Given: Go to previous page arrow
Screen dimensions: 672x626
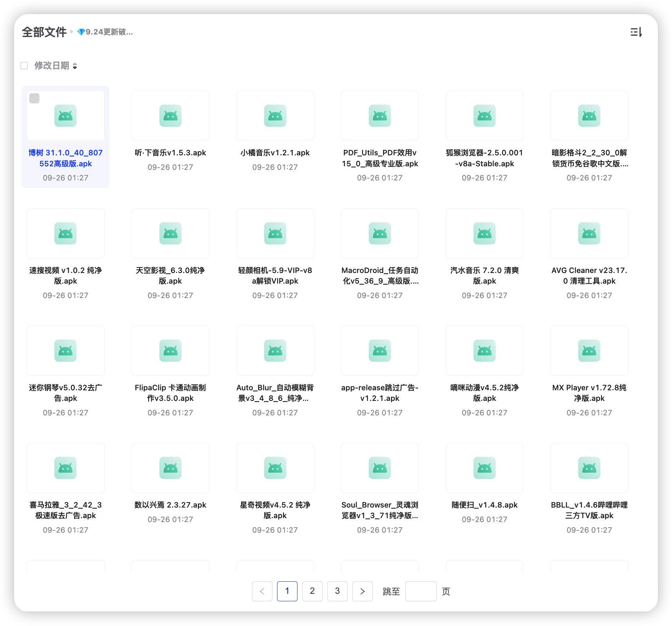Looking at the screenshot, I should (262, 591).
